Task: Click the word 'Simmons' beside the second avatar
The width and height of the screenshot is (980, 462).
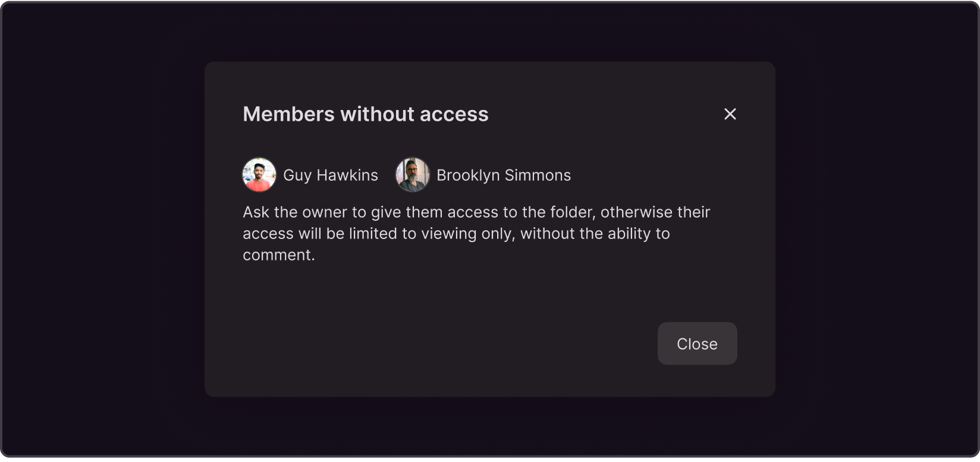Action: (538, 175)
